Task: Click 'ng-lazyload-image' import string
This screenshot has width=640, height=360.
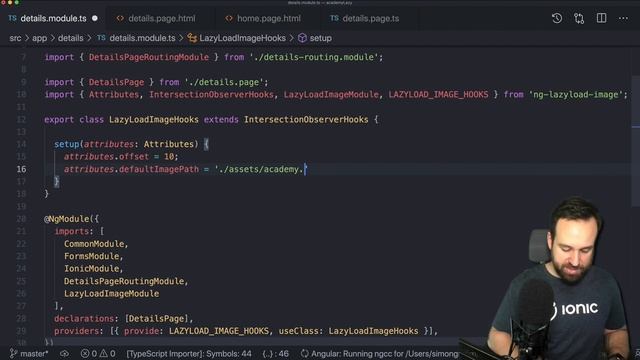Action: click(x=576, y=95)
